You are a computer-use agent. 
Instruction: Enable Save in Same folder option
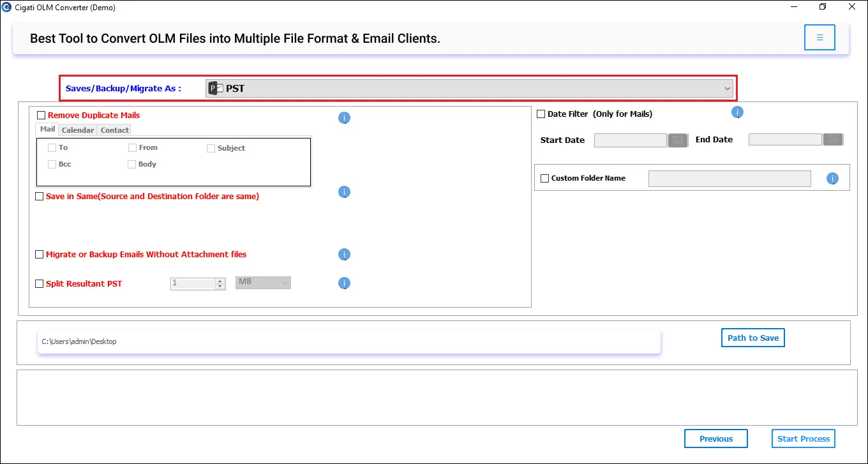(x=40, y=197)
